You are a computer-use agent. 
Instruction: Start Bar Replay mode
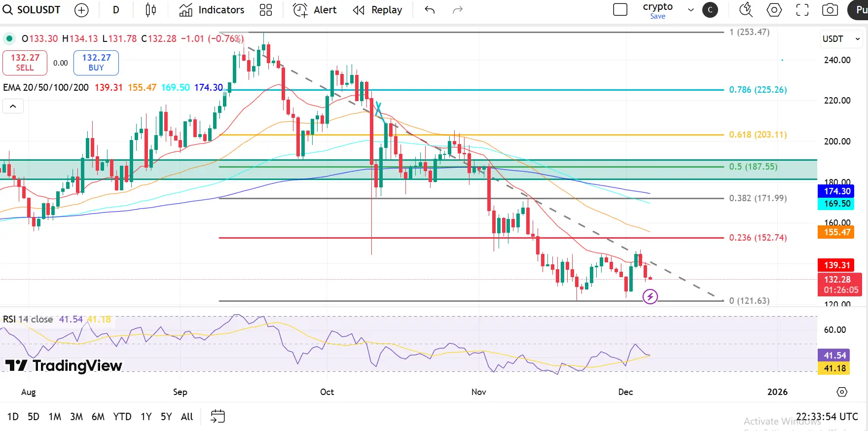pos(378,10)
